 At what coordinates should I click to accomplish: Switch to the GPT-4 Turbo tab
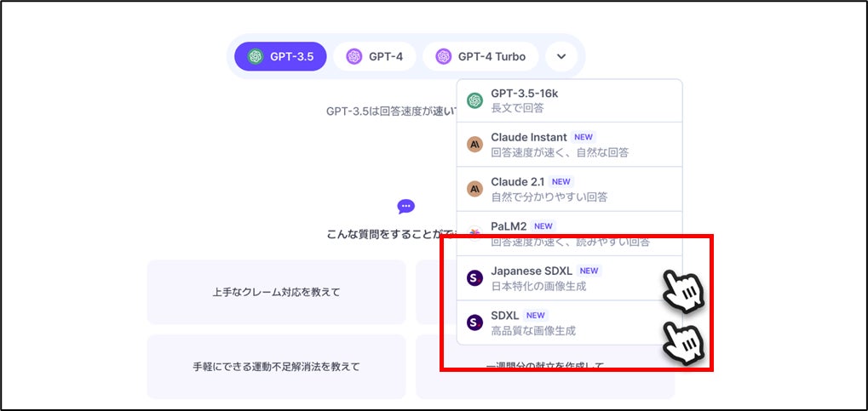[x=480, y=56]
